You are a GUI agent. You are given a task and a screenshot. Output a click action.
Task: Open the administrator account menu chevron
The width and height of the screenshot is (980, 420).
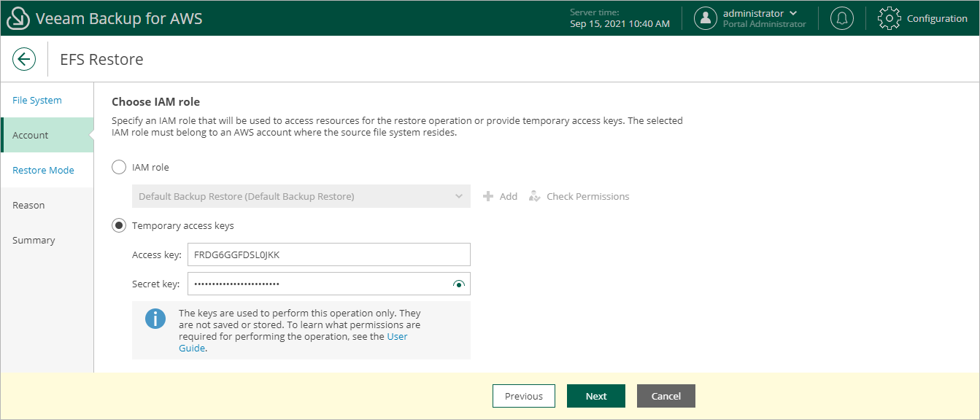793,13
